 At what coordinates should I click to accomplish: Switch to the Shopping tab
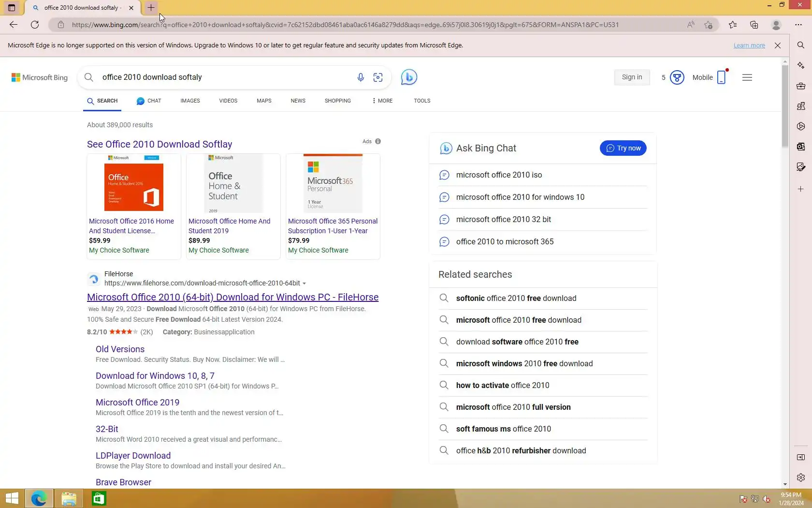point(338,101)
